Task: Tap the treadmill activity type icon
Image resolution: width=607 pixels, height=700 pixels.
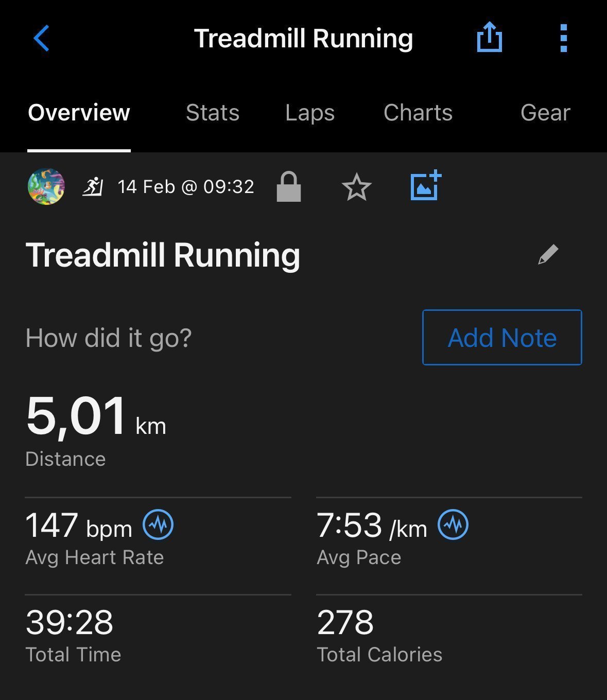Action: (93, 186)
